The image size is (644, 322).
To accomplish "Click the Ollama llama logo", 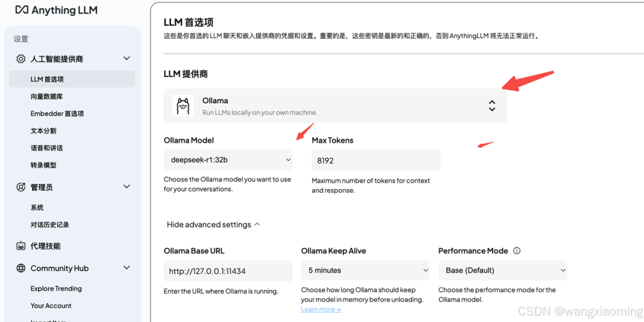I will click(x=183, y=106).
